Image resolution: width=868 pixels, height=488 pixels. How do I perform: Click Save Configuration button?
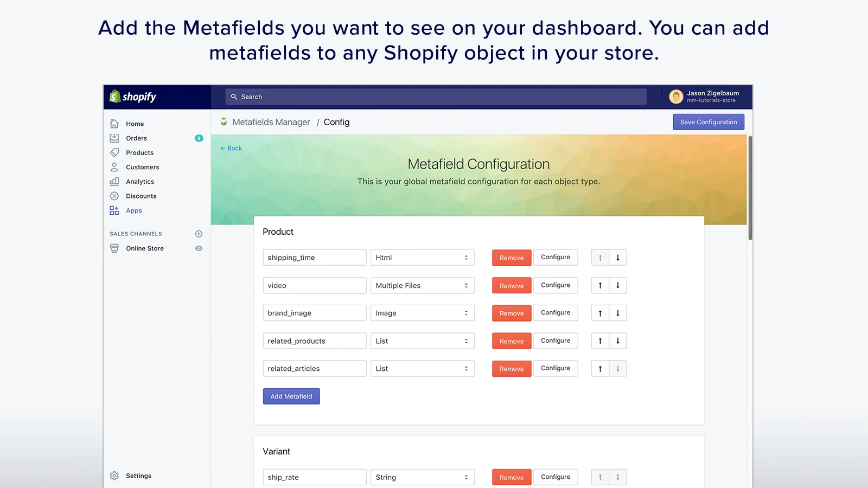coord(709,122)
